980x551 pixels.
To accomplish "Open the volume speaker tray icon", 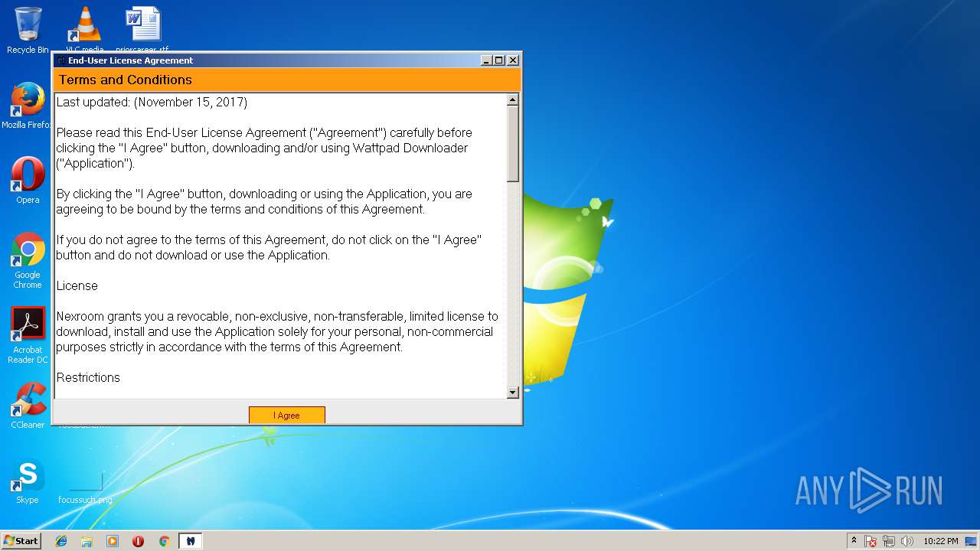I will (x=907, y=541).
